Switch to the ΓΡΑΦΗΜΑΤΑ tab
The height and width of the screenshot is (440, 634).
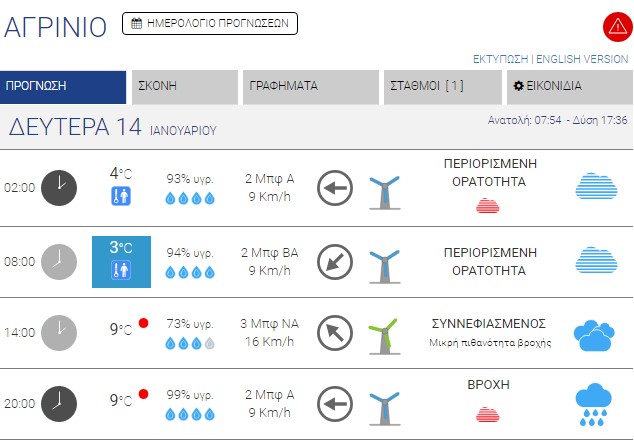[x=310, y=87]
